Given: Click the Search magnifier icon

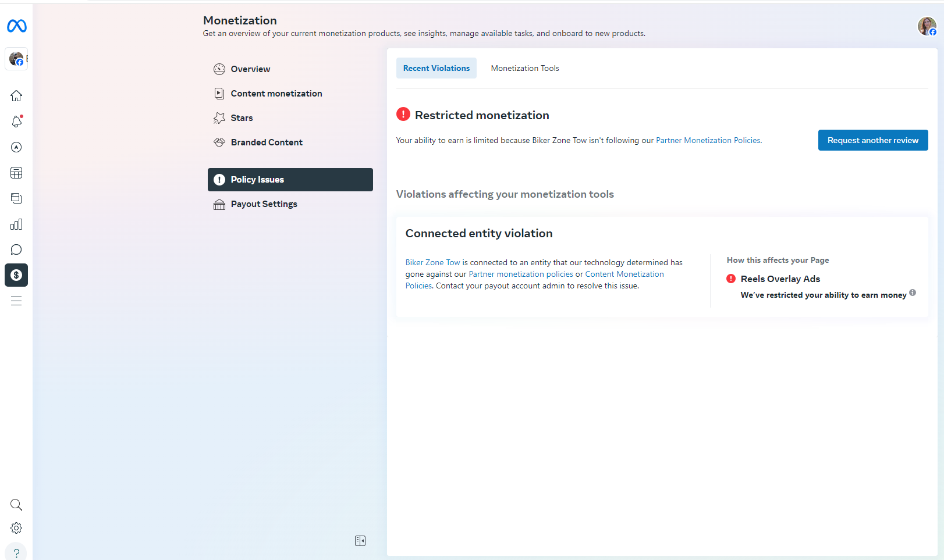Looking at the screenshot, I should (x=16, y=504).
